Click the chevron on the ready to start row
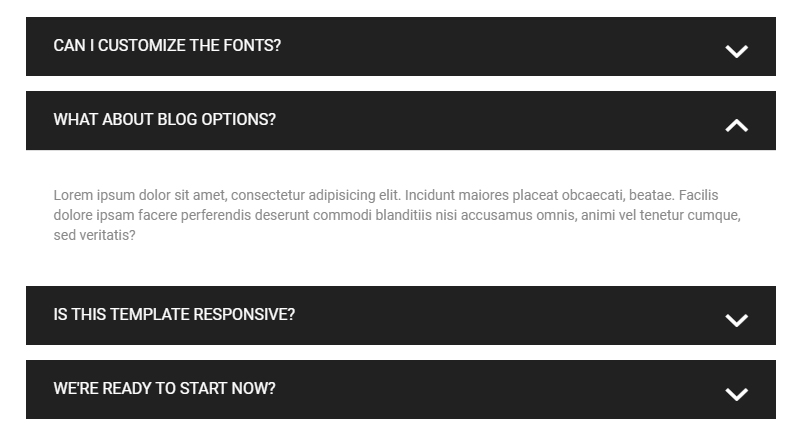 tap(736, 394)
